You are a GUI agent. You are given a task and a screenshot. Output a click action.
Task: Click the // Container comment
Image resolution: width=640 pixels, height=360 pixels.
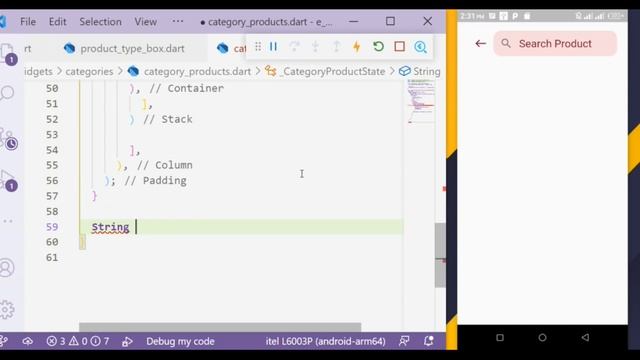(187, 88)
